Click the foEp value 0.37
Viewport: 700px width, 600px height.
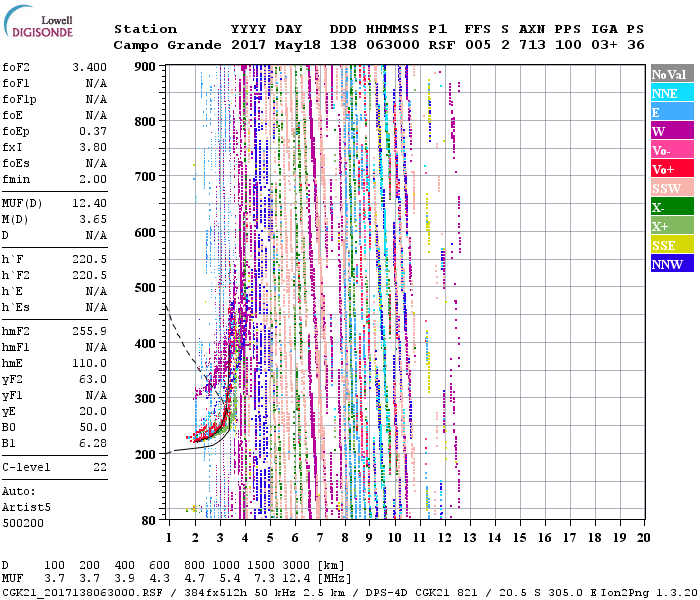pos(93,131)
